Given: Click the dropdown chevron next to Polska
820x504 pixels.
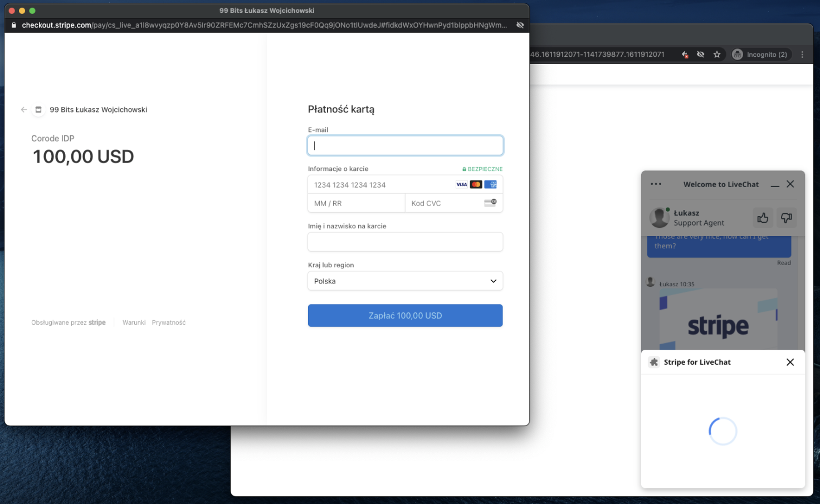Looking at the screenshot, I should point(493,281).
